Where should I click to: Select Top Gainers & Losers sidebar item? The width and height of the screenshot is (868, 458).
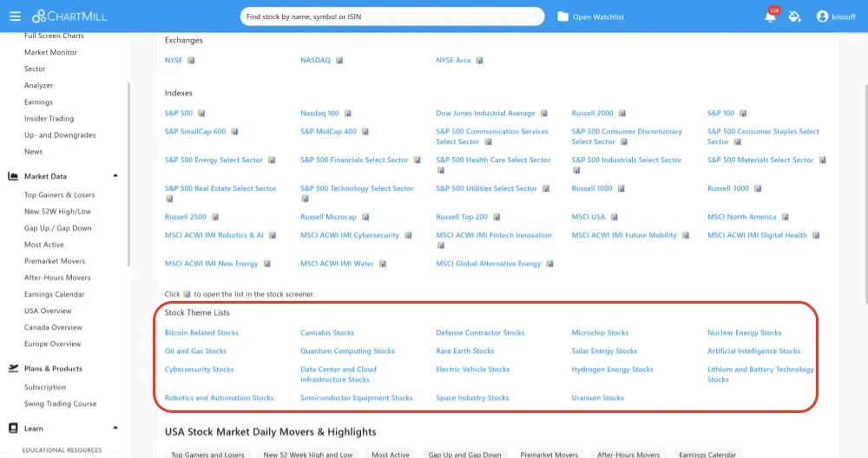click(59, 195)
